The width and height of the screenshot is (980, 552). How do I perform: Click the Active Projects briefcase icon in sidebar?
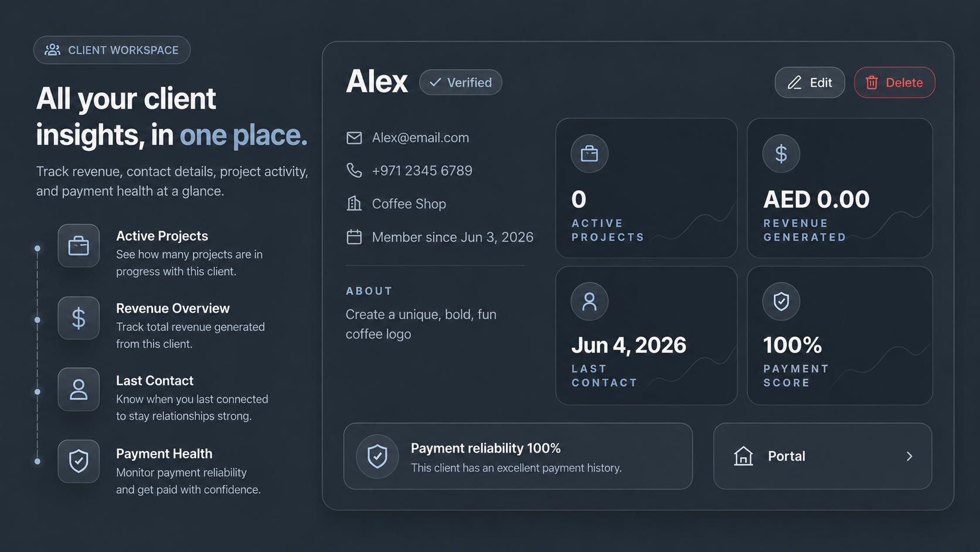pyautogui.click(x=79, y=246)
